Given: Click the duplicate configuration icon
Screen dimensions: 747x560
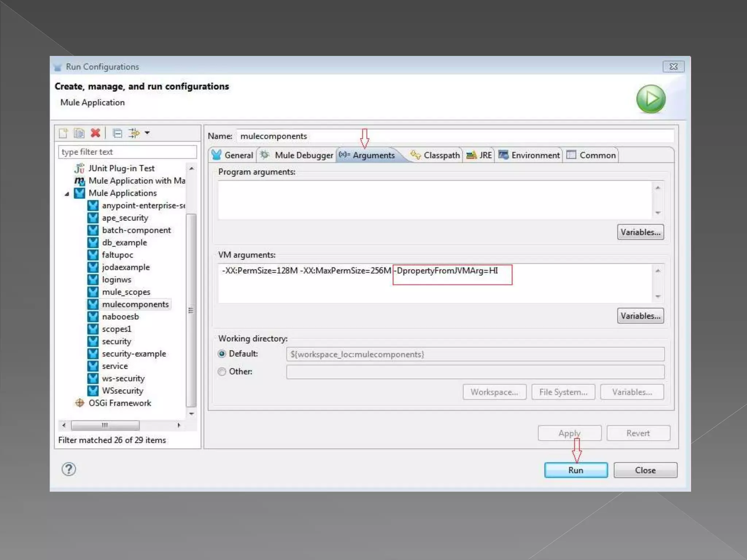Looking at the screenshot, I should click(x=79, y=133).
